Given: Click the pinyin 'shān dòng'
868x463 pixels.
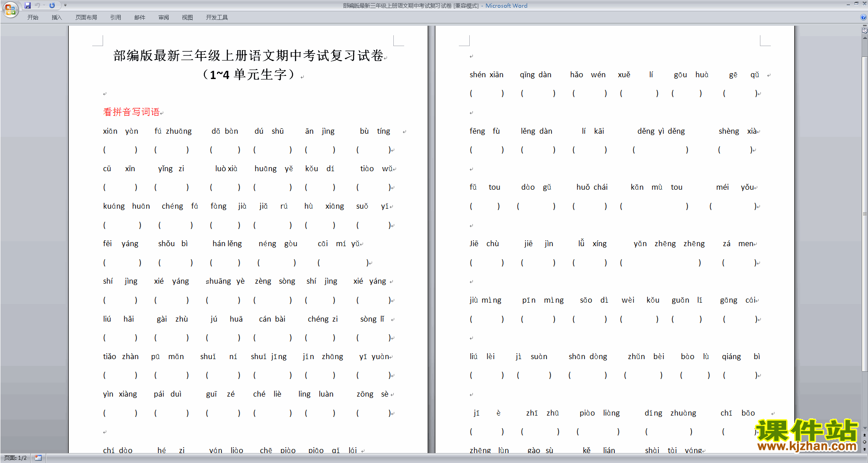Looking at the screenshot, I should pyautogui.click(x=588, y=356).
